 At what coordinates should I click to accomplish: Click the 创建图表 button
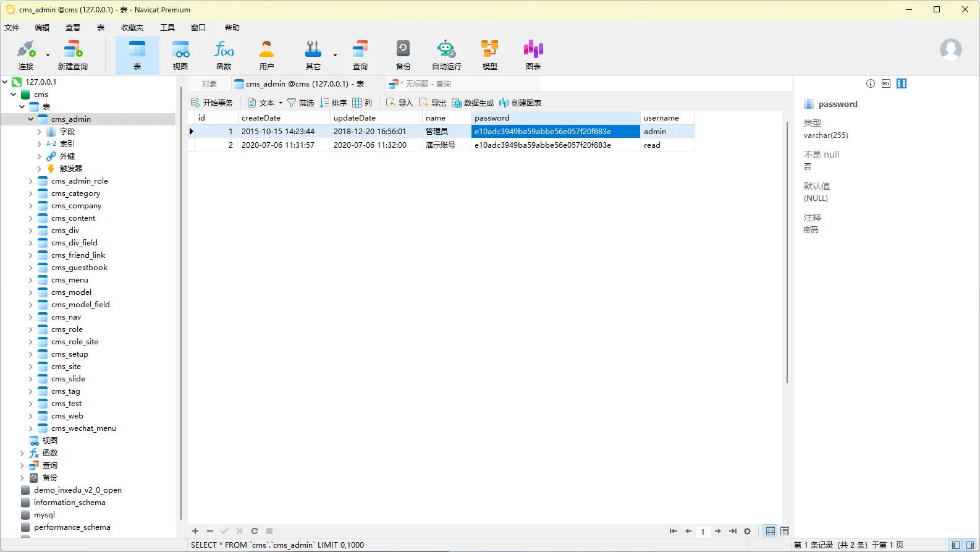click(x=520, y=103)
